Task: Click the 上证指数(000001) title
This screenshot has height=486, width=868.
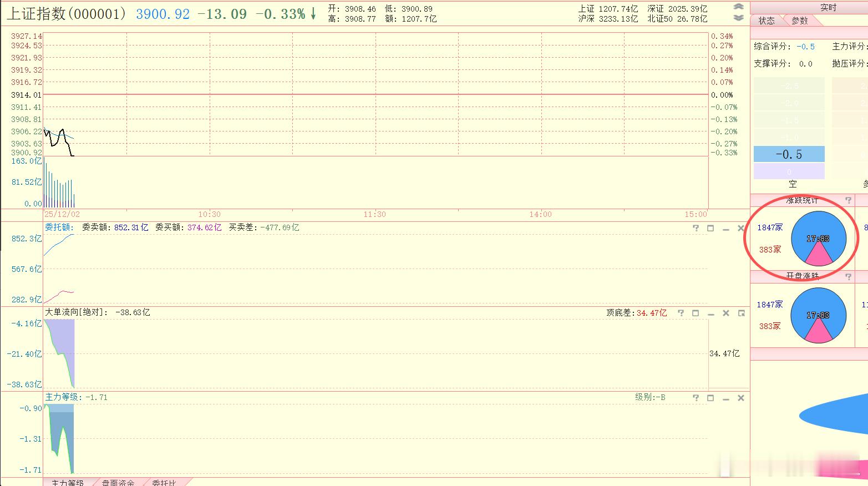Action: tap(67, 14)
